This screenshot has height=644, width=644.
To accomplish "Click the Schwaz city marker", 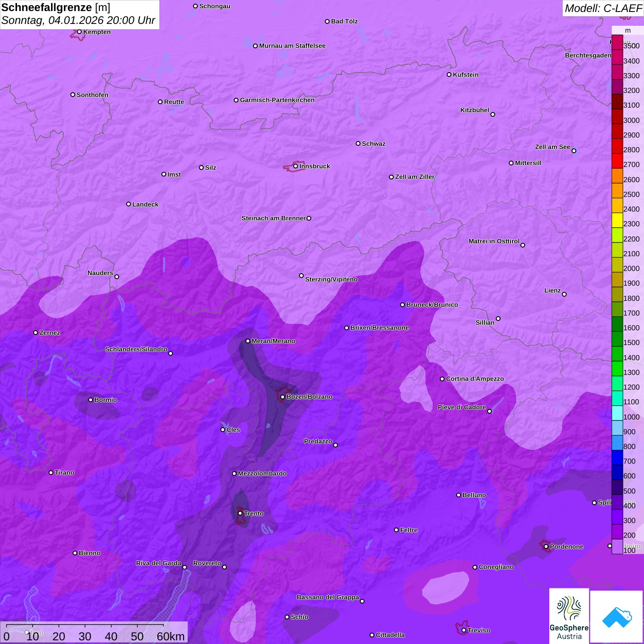I will point(358,144).
